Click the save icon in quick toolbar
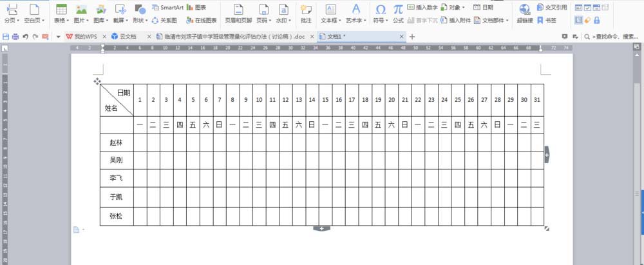Viewport: 644px width, 265px height. click(x=6, y=37)
